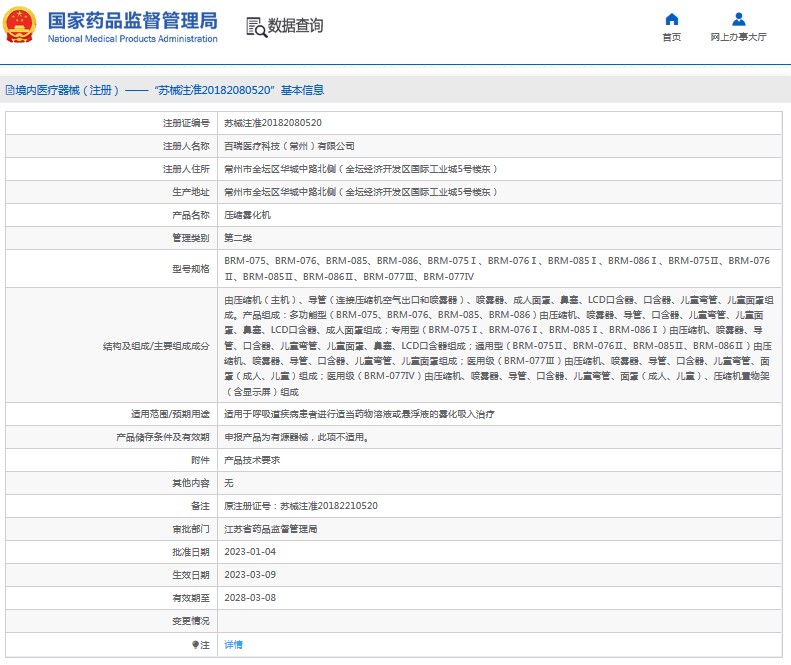This screenshot has height=665, width=791.
Task: Click the 网上办事大厅 label
Action: (x=739, y=37)
